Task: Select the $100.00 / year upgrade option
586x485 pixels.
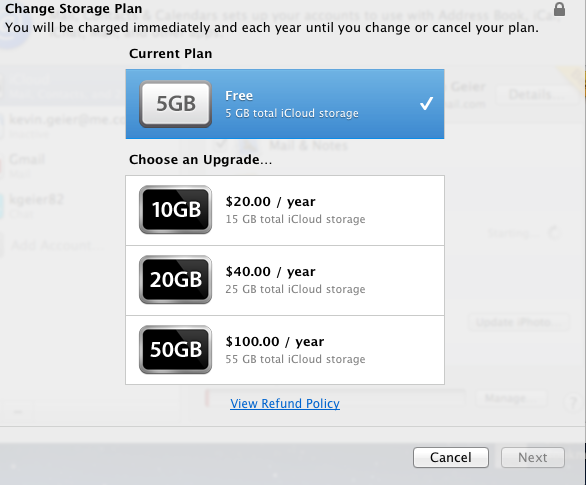Action: tap(285, 350)
